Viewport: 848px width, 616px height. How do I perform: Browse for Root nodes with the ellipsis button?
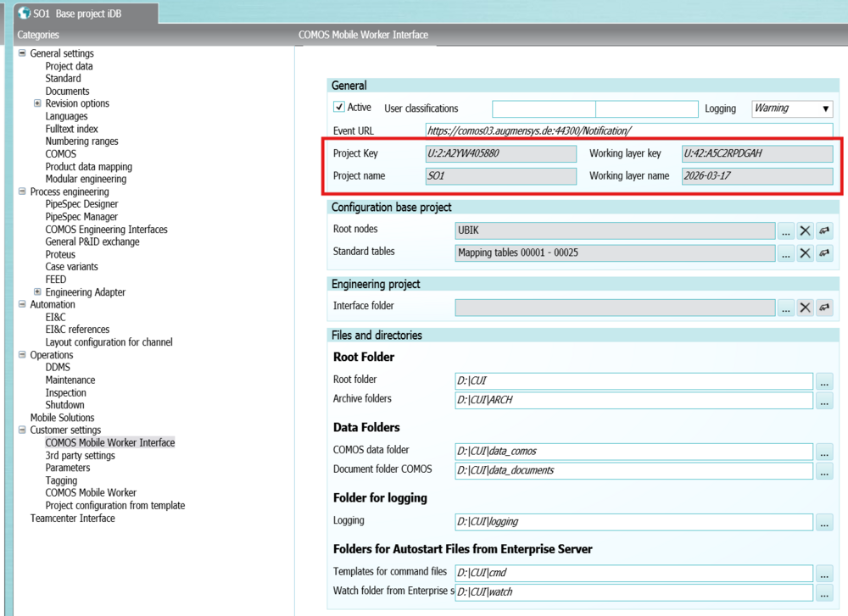coord(786,230)
